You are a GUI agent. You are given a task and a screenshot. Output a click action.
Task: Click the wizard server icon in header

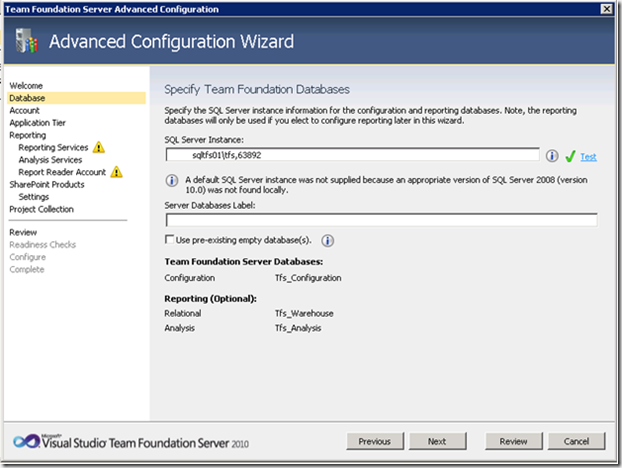[24, 42]
